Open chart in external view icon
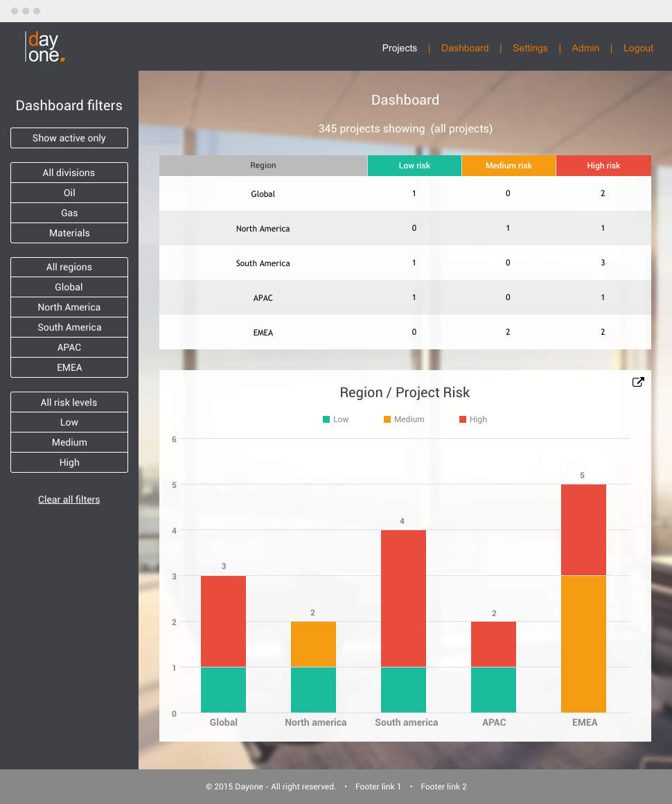This screenshot has height=804, width=672. pyautogui.click(x=638, y=382)
